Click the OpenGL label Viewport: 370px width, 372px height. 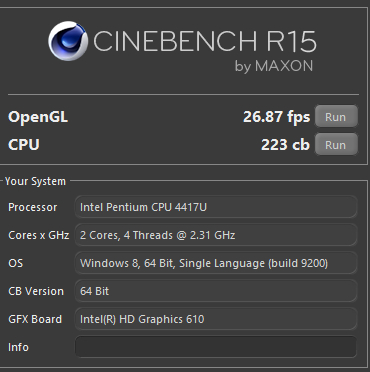coord(38,117)
